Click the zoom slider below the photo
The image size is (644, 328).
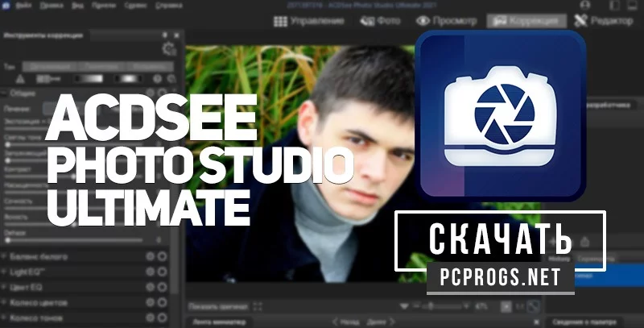[x=443, y=306]
